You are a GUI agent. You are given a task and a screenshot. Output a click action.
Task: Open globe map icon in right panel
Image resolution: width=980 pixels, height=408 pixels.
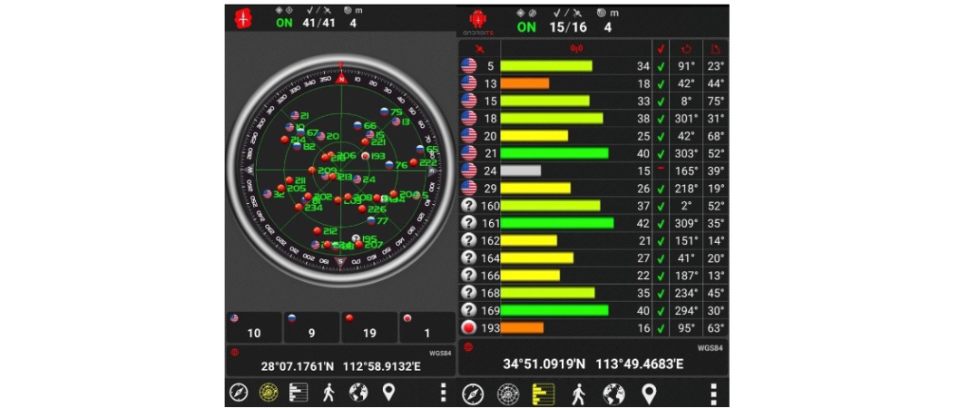(x=613, y=393)
